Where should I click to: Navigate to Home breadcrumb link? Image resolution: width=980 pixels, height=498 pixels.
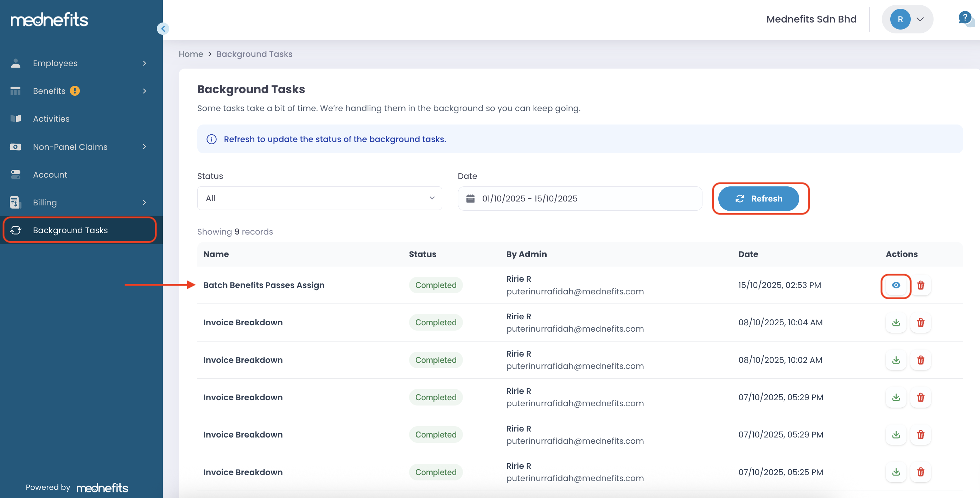191,54
